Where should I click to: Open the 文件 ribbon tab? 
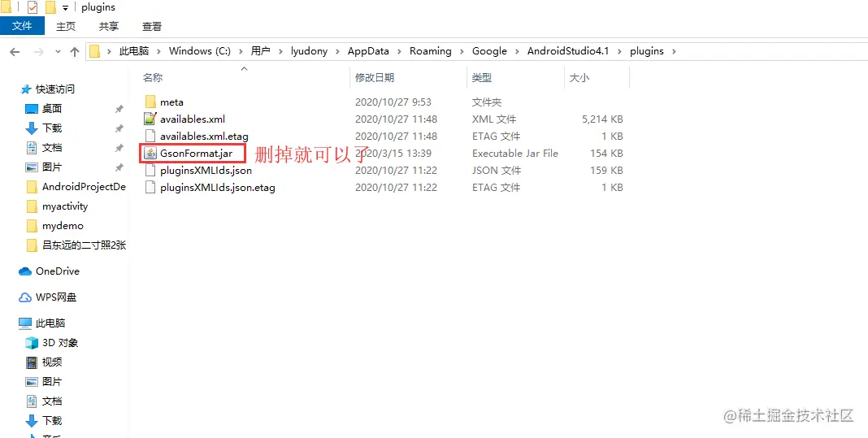(22, 26)
